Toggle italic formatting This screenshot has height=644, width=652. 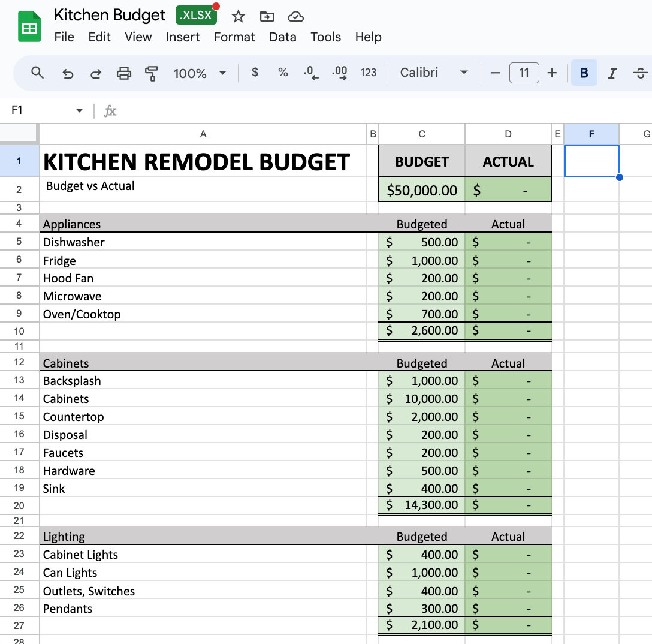(x=612, y=73)
